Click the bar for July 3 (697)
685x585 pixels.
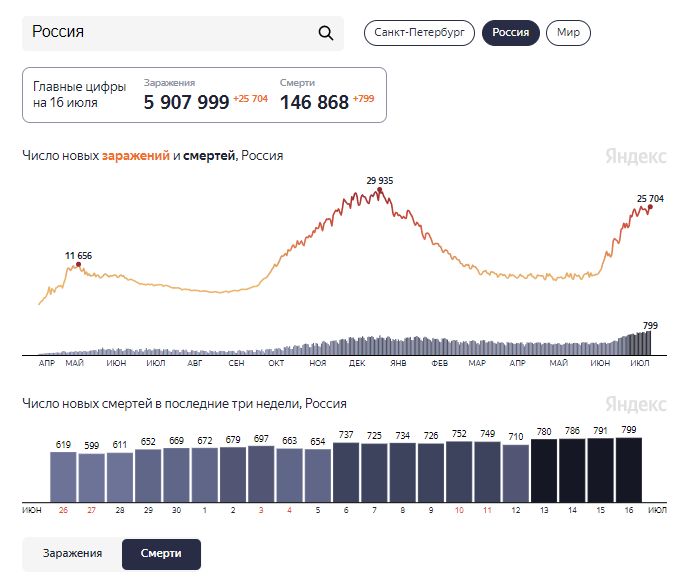[x=261, y=474]
